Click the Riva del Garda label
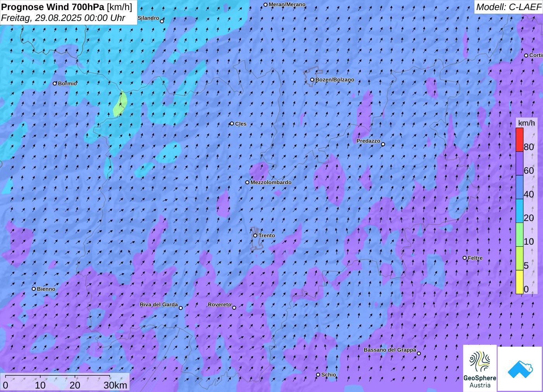The image size is (543, 392). 159,305
